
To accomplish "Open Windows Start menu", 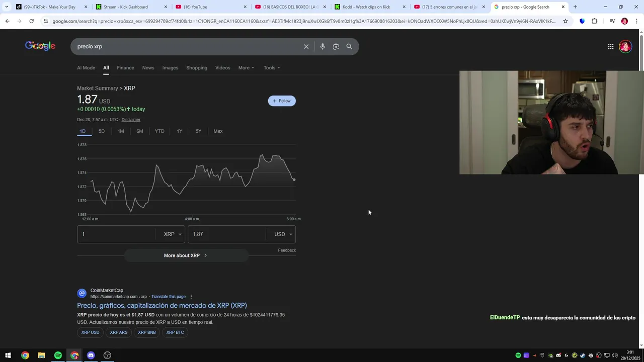I will click(x=8, y=355).
